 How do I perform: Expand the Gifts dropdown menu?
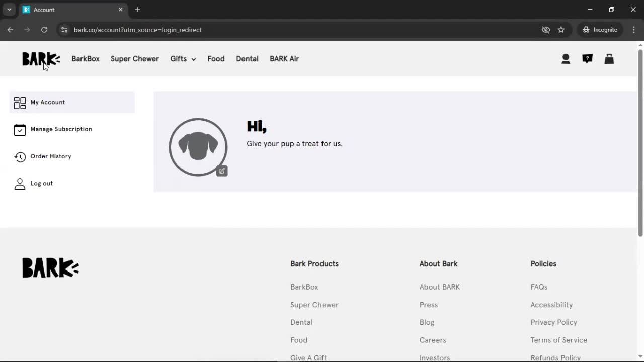(x=183, y=59)
